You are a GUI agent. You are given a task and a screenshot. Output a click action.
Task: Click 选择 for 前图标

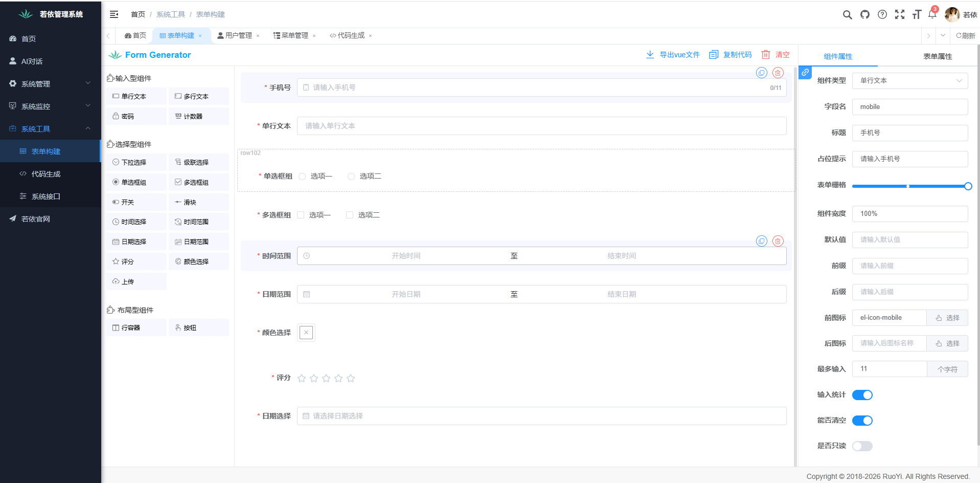click(947, 318)
